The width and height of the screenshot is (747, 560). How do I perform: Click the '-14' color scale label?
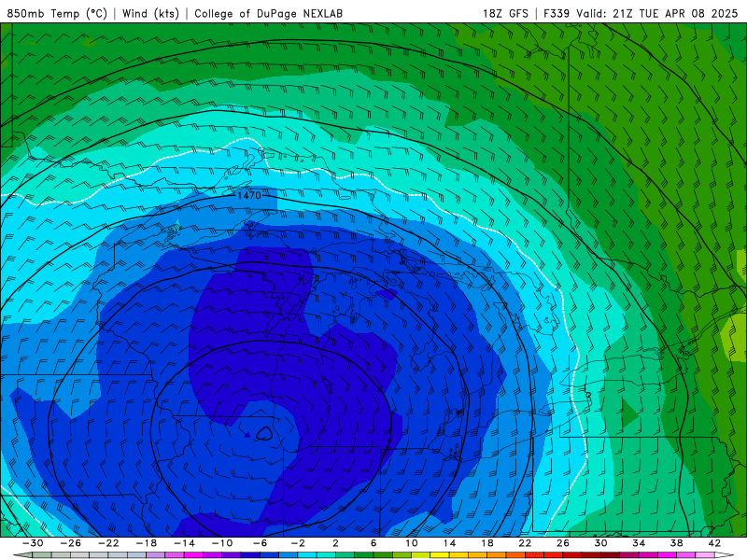(184, 543)
